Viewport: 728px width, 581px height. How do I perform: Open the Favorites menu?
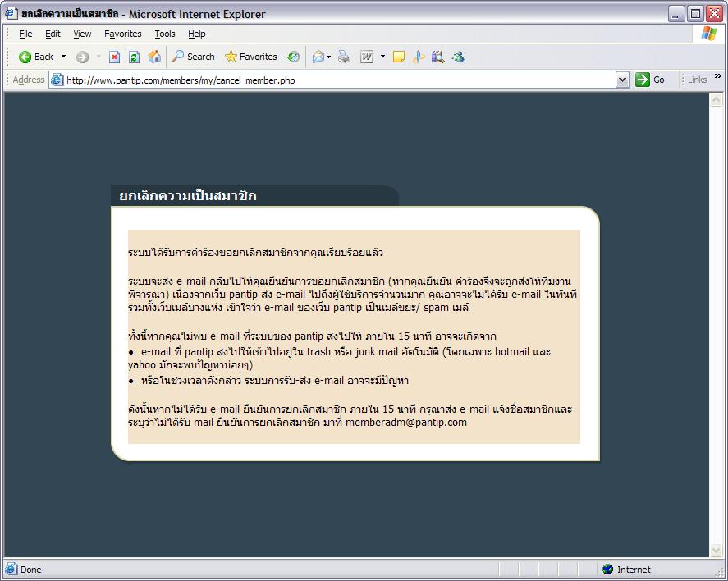[x=122, y=34]
